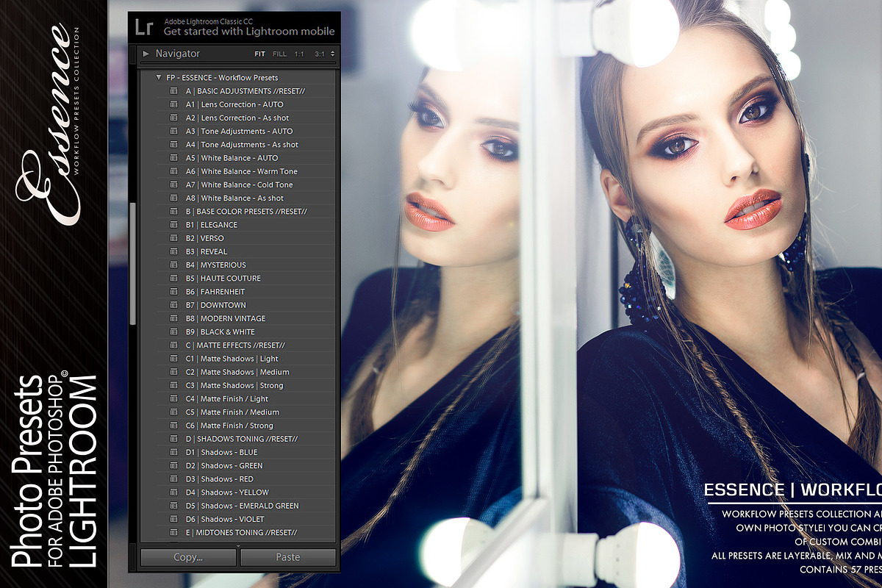The image size is (882, 588).
Task: Apply C5 | Matte Finish / Medium preset
Action: (x=232, y=412)
